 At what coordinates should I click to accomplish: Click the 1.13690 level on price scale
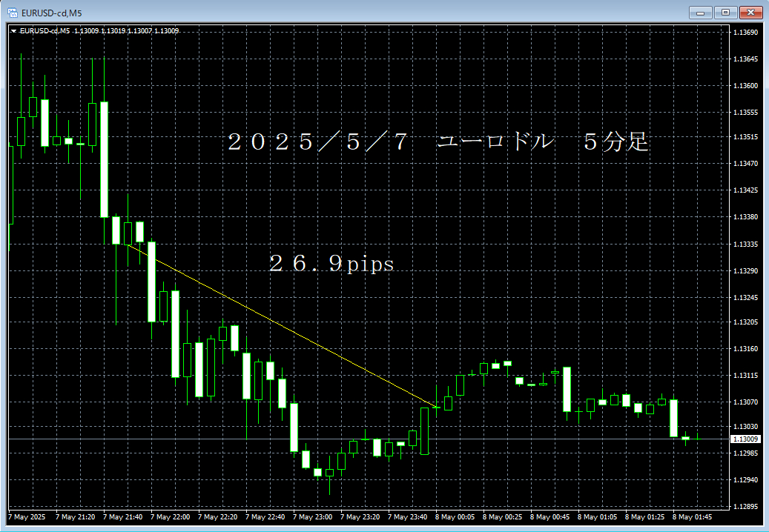pos(745,33)
